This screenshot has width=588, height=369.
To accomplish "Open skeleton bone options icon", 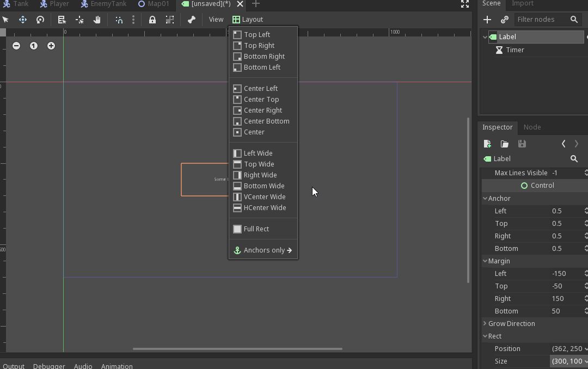I will (x=192, y=20).
